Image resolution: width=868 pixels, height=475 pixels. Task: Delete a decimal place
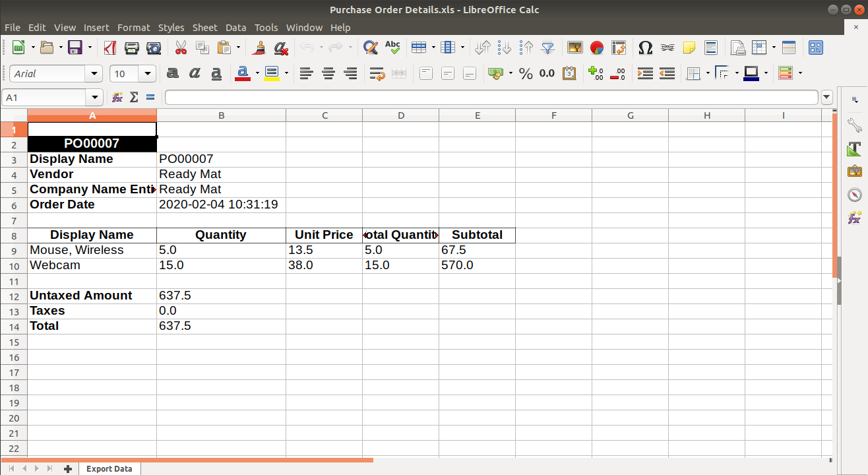point(617,73)
